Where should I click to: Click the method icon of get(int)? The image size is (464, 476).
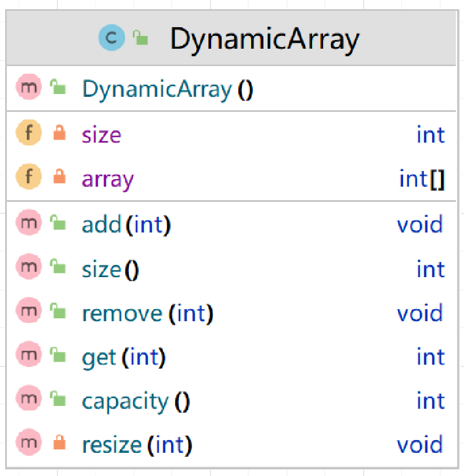pos(28,354)
